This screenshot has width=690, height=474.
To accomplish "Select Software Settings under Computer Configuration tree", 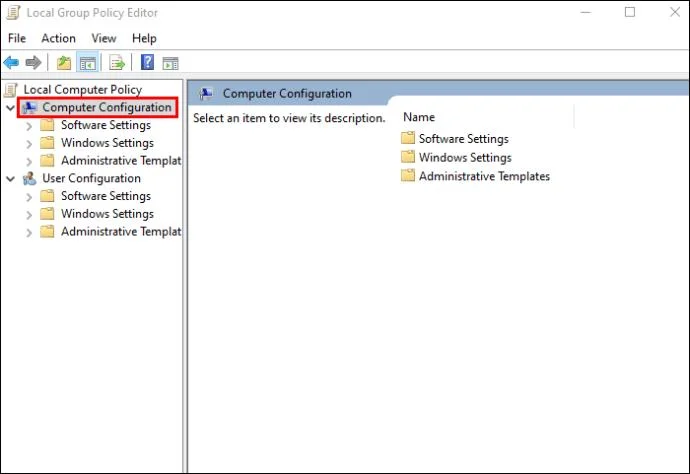I will pos(106,125).
